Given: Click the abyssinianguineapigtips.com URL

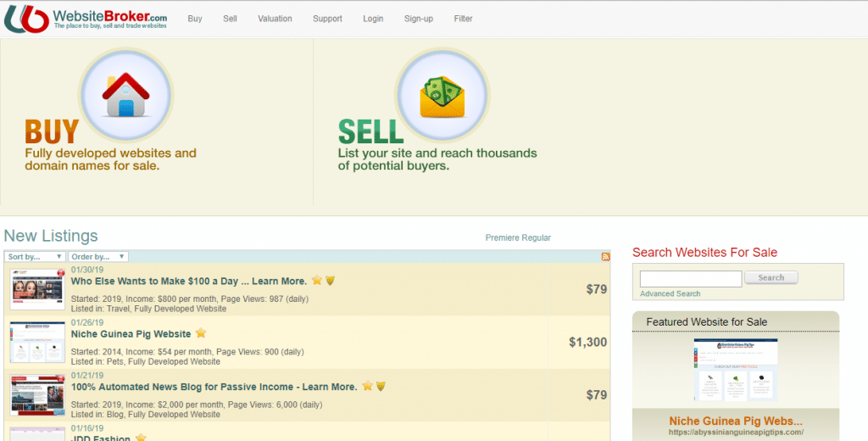Looking at the screenshot, I should click(x=736, y=433).
